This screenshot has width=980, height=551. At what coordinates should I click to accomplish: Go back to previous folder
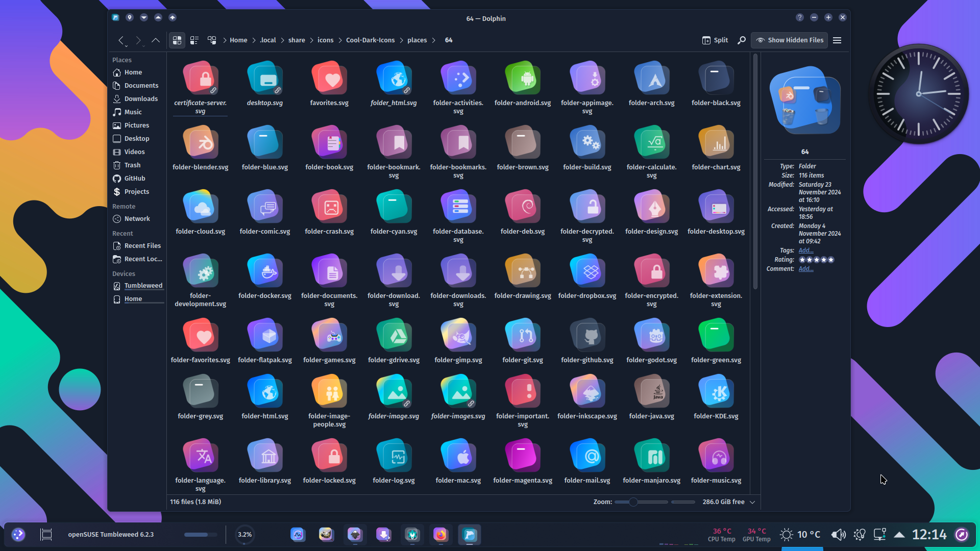coord(121,40)
